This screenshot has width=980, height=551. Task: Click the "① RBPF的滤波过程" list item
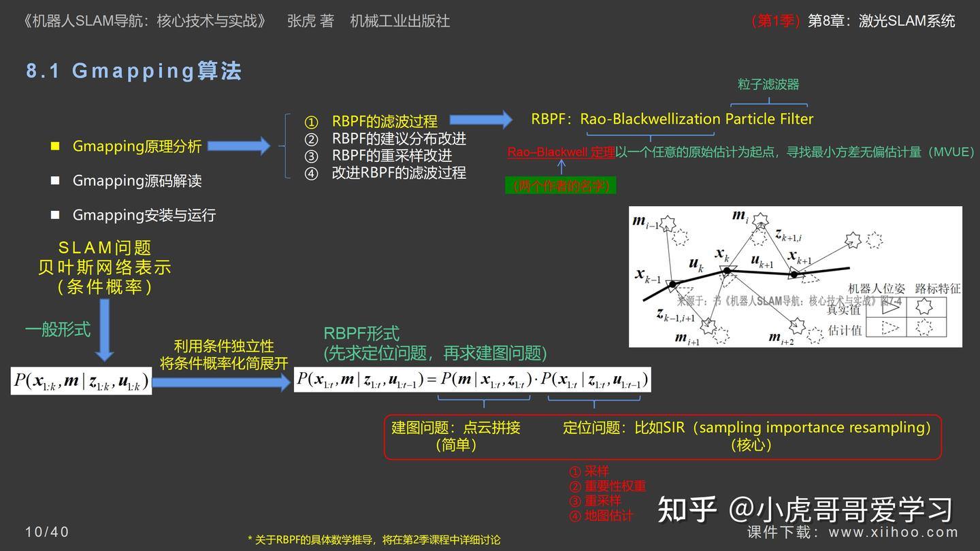[x=371, y=122]
